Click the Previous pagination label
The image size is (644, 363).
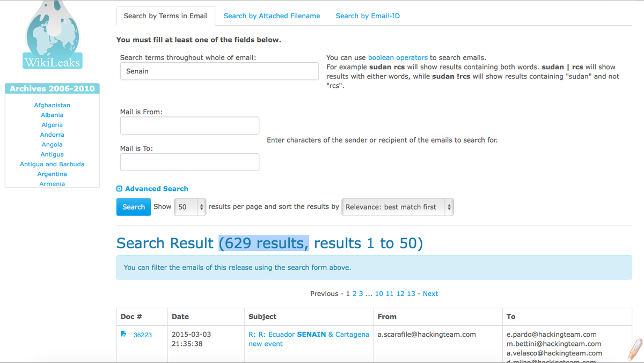coord(324,294)
